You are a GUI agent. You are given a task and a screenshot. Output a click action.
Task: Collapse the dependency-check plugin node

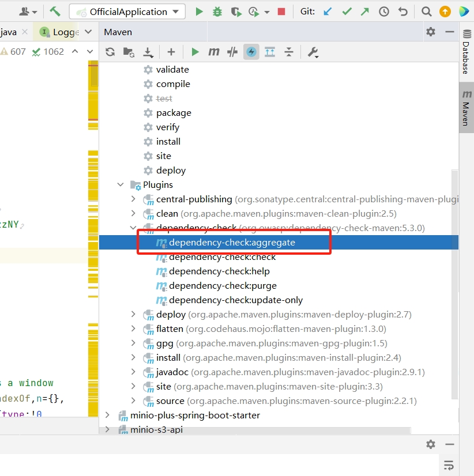tap(133, 228)
